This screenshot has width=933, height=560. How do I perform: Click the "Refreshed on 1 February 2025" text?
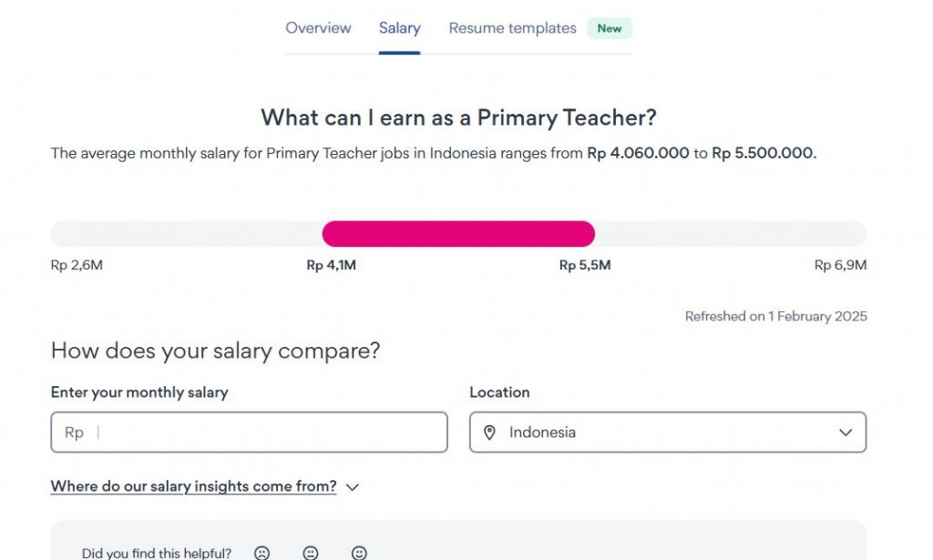coord(775,317)
